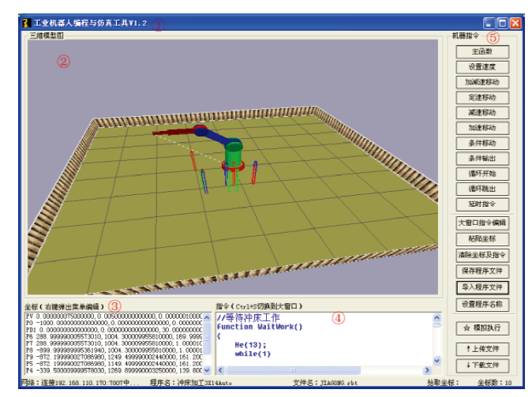Screen dimensions: 532x397
Task: Select the 加减速移动 command
Action: [482, 82]
